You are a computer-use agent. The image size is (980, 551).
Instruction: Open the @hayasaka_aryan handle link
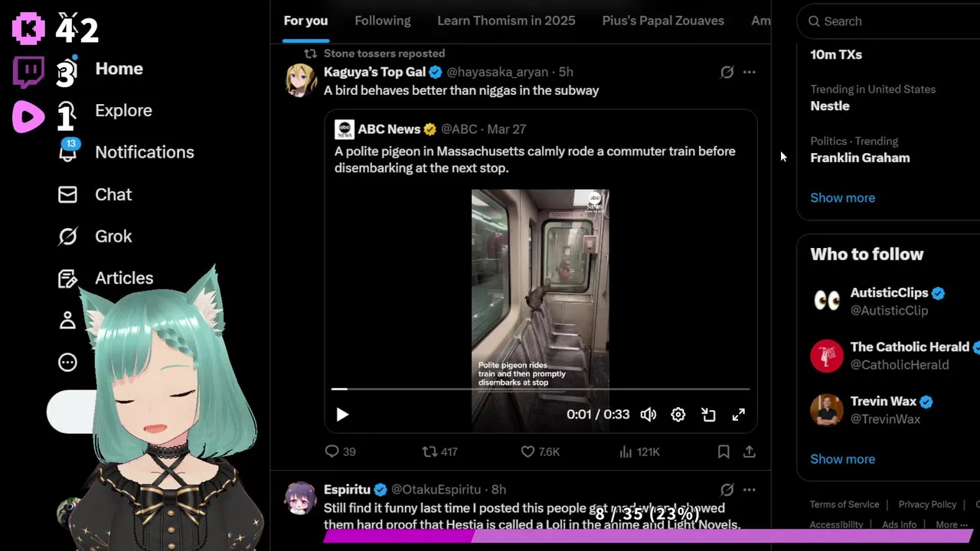click(x=497, y=72)
